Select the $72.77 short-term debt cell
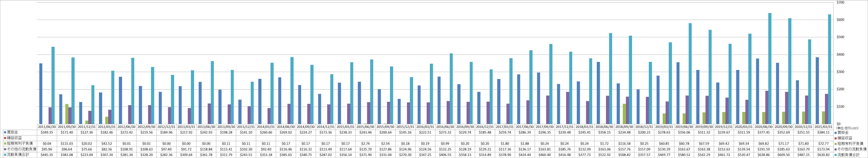868x158 pixels. point(824,144)
